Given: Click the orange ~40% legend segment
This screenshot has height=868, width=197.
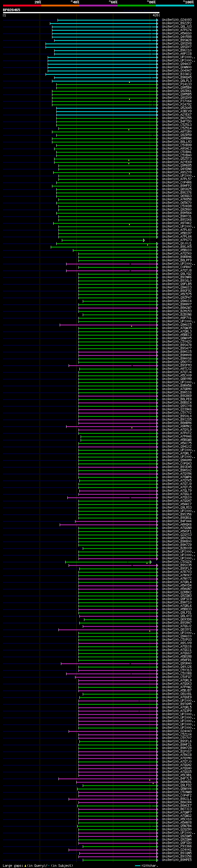Looking at the screenshot, I should click(60, 6).
